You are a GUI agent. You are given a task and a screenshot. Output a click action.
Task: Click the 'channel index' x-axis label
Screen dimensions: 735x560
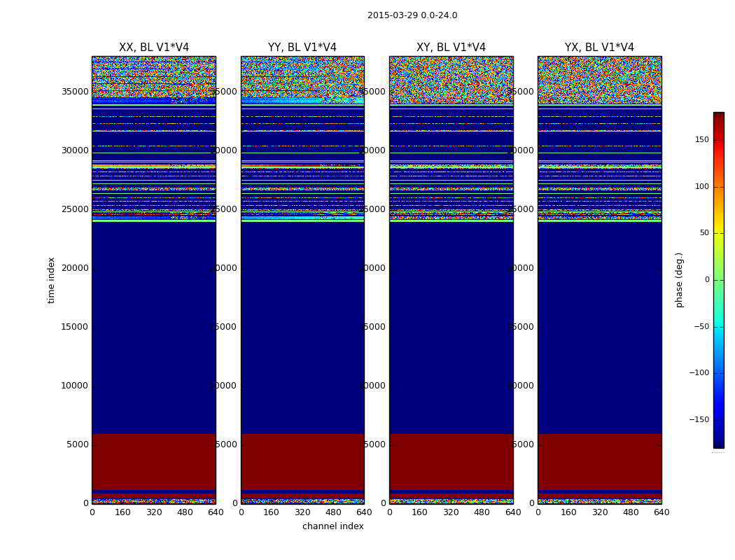pyautogui.click(x=332, y=526)
